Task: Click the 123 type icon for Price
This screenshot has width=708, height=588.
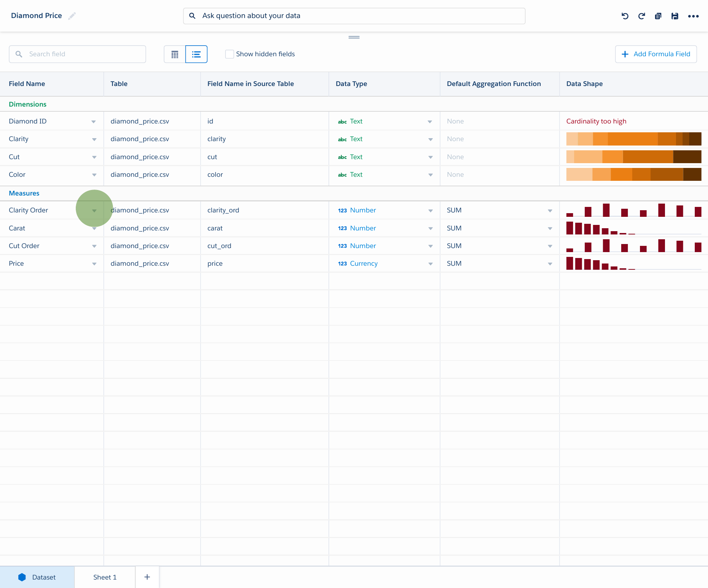Action: [342, 263]
